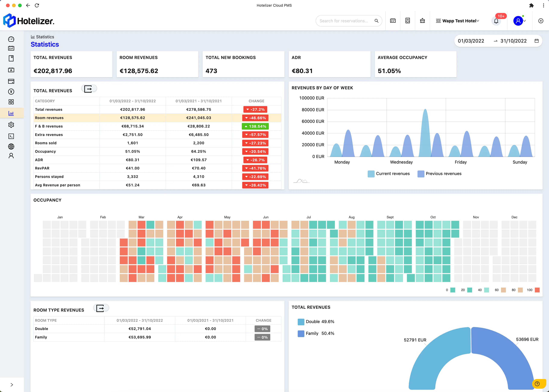The image size is (549, 392).
Task: Click the header invoice receipt icon
Action: point(408,21)
